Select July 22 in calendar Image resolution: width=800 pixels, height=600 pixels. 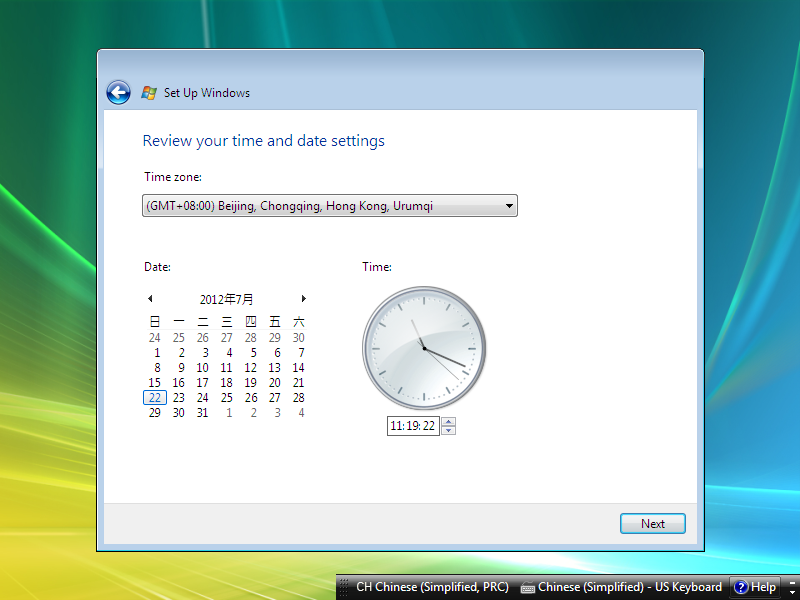pyautogui.click(x=155, y=397)
